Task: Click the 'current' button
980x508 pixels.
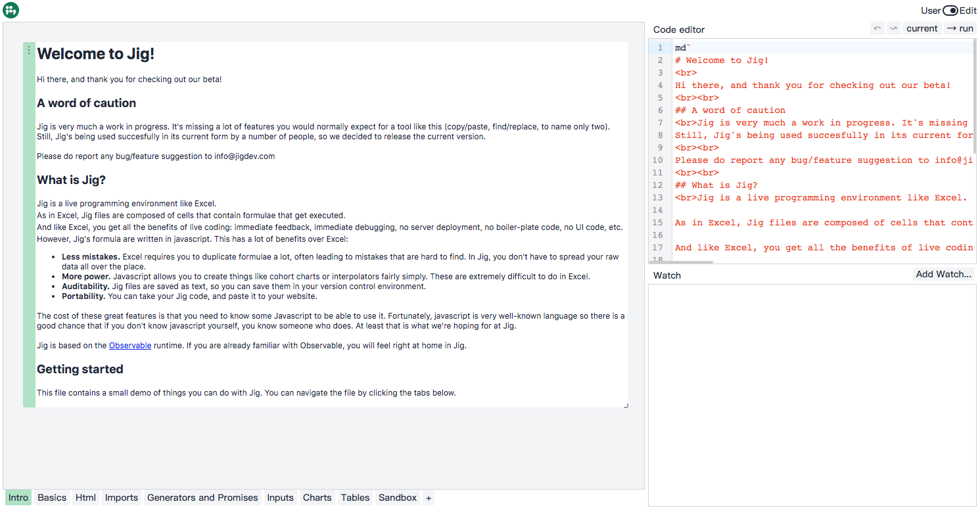Action: coord(922,28)
